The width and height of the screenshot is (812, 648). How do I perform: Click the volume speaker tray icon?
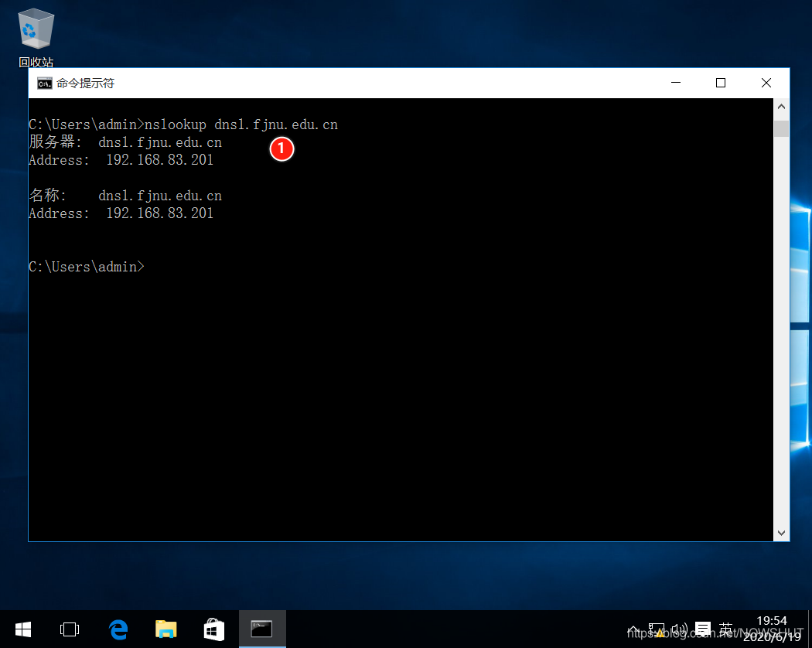pos(679,629)
